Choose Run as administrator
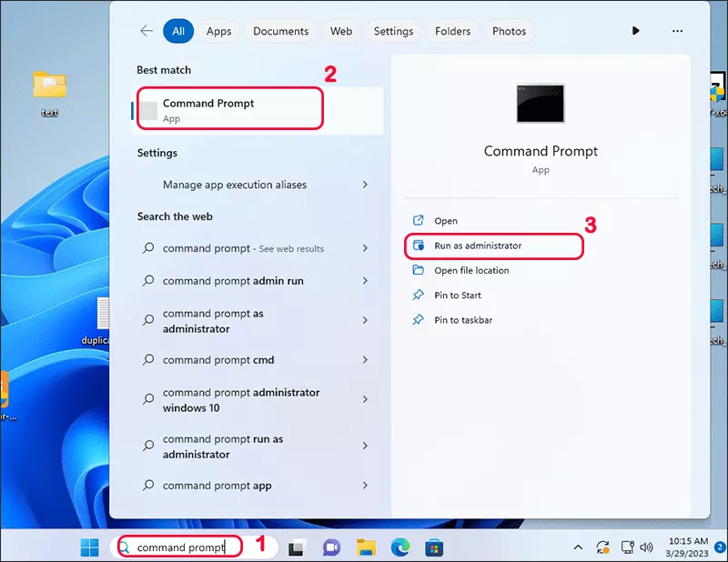 (x=478, y=246)
